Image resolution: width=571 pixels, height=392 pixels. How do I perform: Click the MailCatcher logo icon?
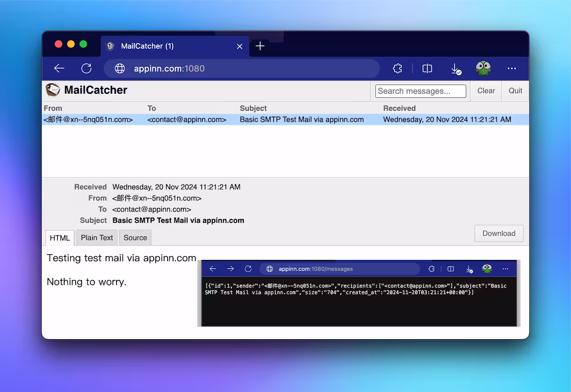click(53, 90)
